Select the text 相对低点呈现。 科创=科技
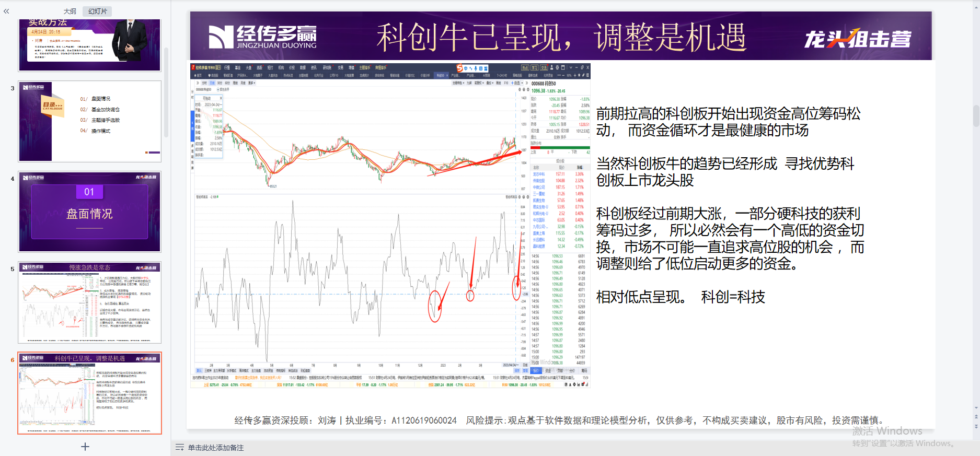 681,297
